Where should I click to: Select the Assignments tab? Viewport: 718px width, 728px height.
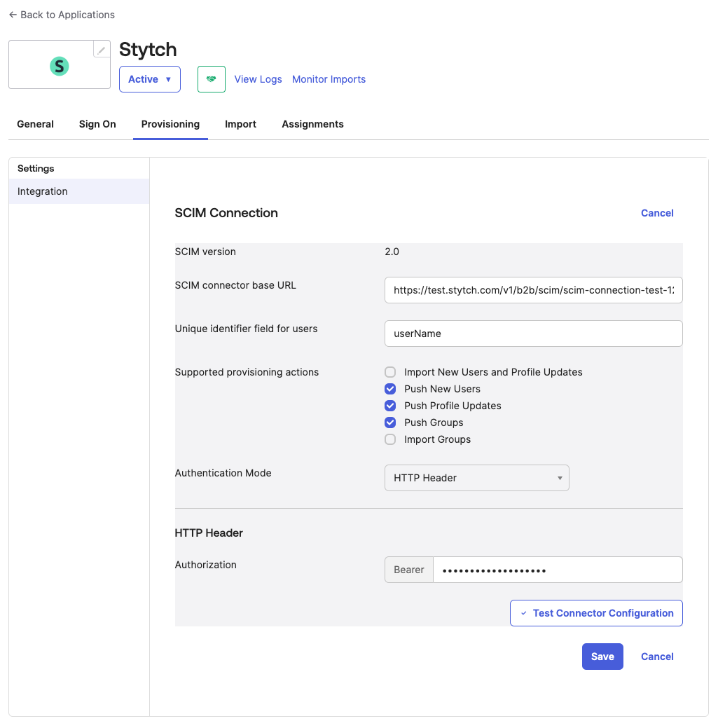pos(312,124)
